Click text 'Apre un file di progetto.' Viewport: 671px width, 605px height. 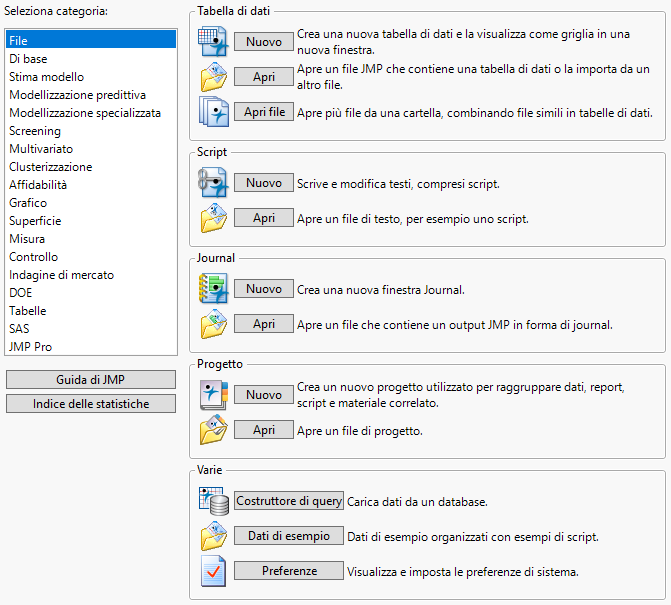360,431
